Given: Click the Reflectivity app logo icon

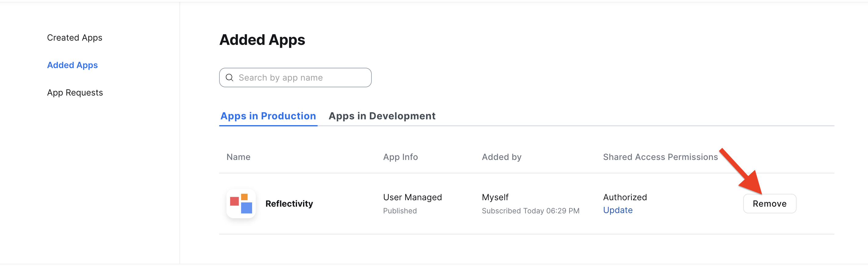Looking at the screenshot, I should point(241,204).
